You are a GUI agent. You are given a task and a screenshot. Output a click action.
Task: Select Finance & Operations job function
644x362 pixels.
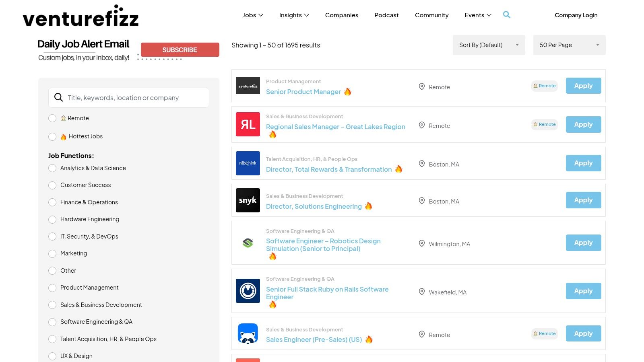[x=52, y=202]
